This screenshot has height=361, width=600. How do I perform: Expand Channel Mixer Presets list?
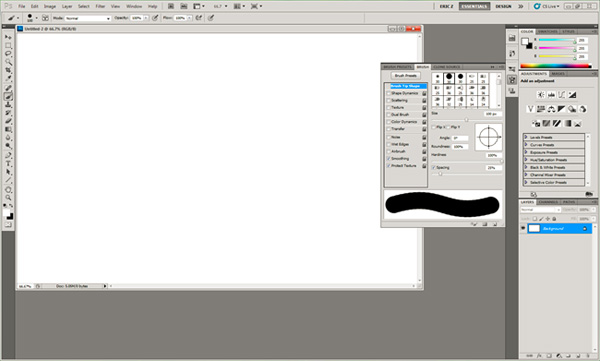pos(526,175)
